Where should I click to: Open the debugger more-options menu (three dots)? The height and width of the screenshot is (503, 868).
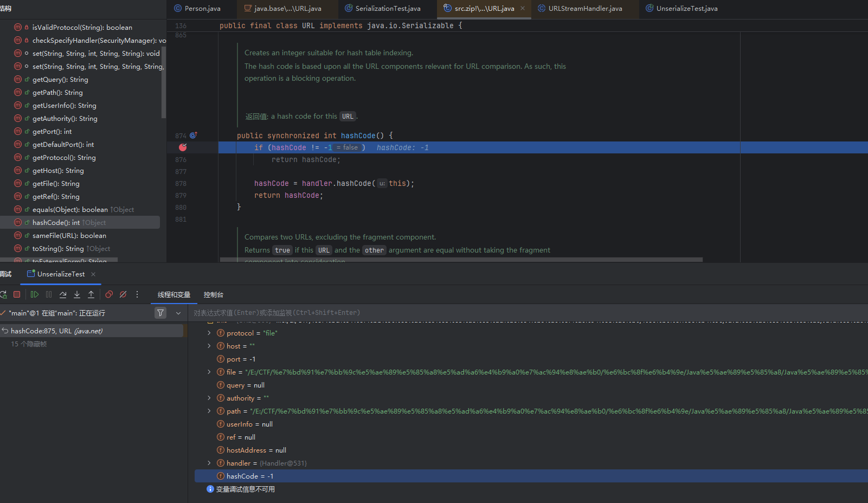tap(137, 294)
